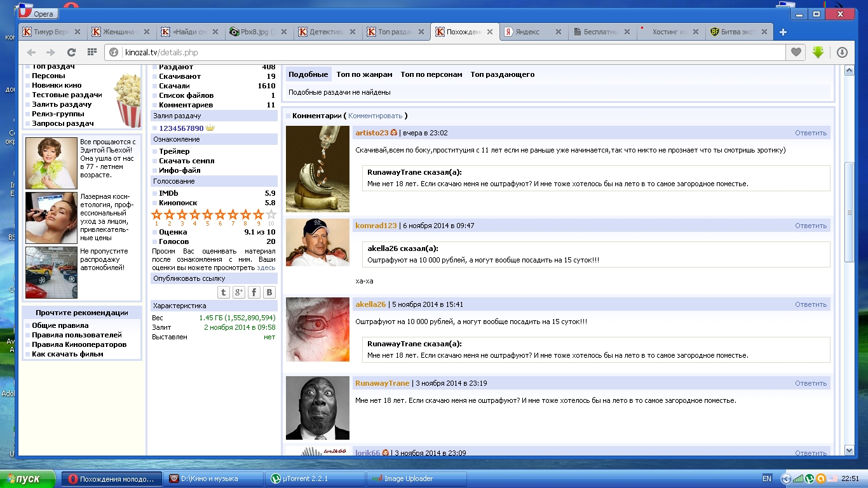Viewport: 868px width, 488px height.
Task: Open akella26 user profile link
Action: [x=370, y=304]
